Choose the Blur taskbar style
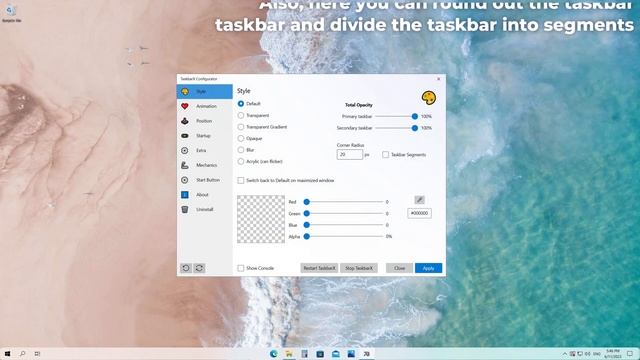The height and width of the screenshot is (360, 640). point(241,150)
